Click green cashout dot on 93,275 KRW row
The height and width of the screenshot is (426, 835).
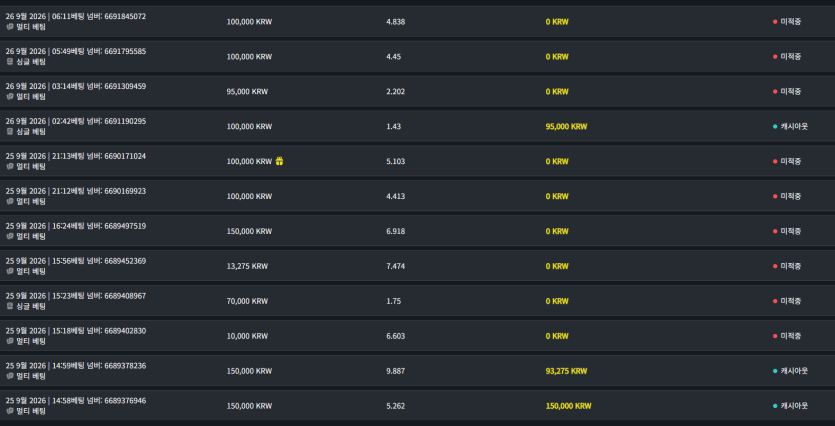[775, 371]
